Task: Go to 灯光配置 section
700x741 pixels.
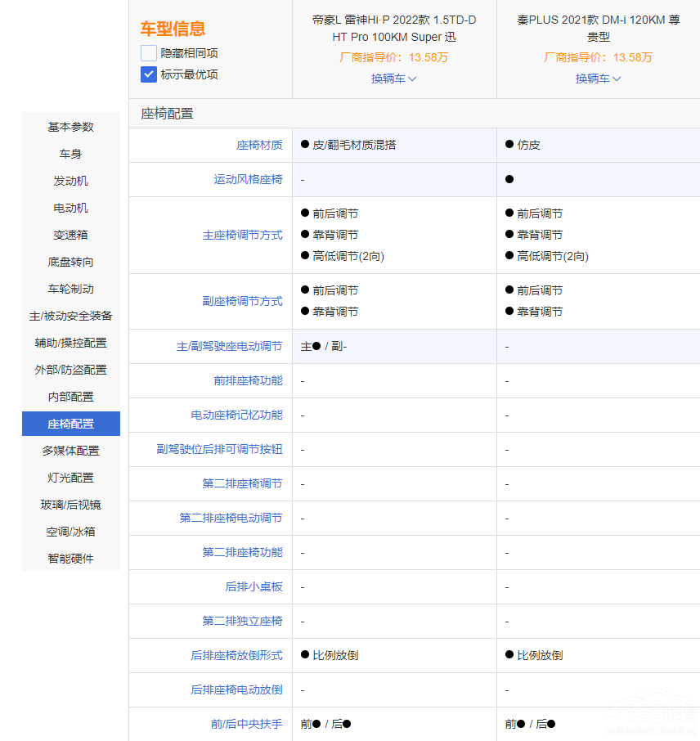Action: click(x=71, y=478)
